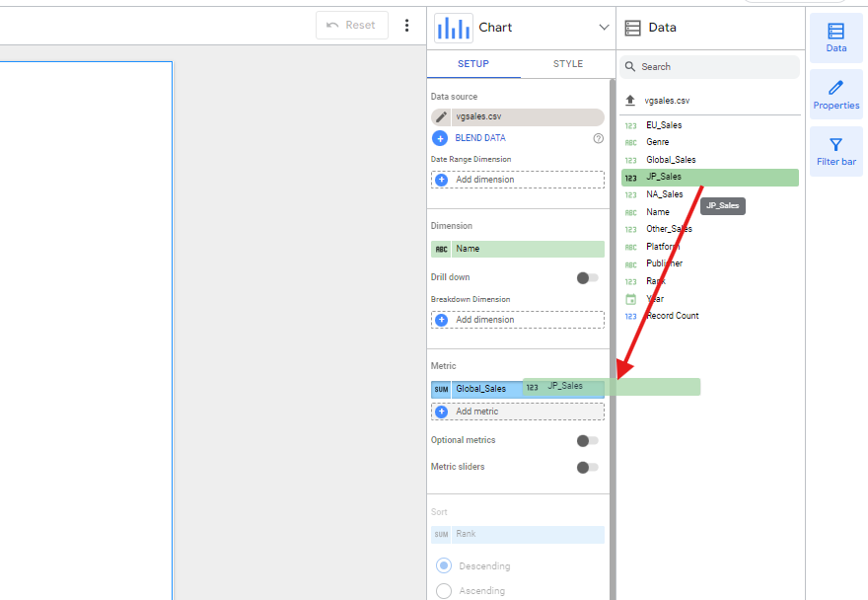This screenshot has width=868, height=600.
Task: Open the three-dot more options menu
Action: pos(406,26)
